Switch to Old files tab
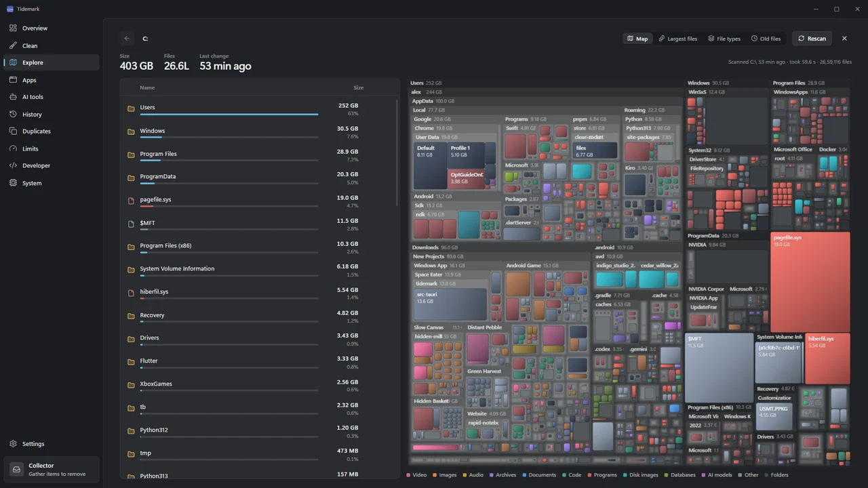Viewport: 868px width, 488px height. pyautogui.click(x=766, y=39)
